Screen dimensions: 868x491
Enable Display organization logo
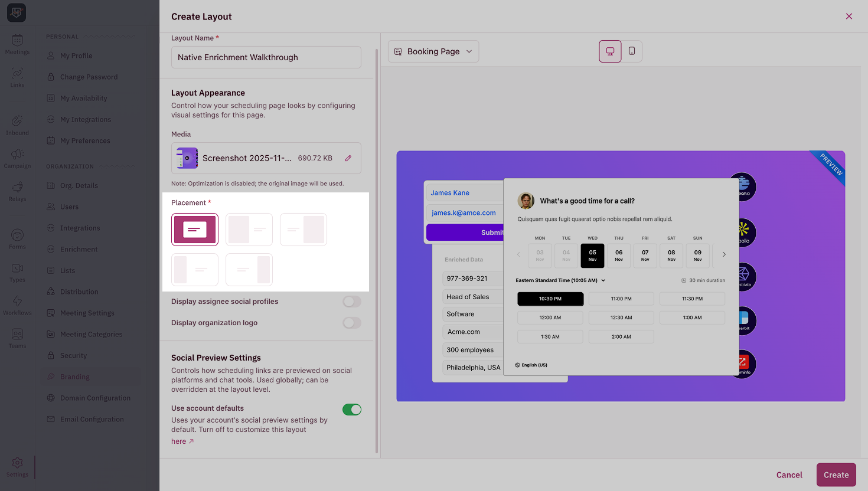tap(352, 323)
